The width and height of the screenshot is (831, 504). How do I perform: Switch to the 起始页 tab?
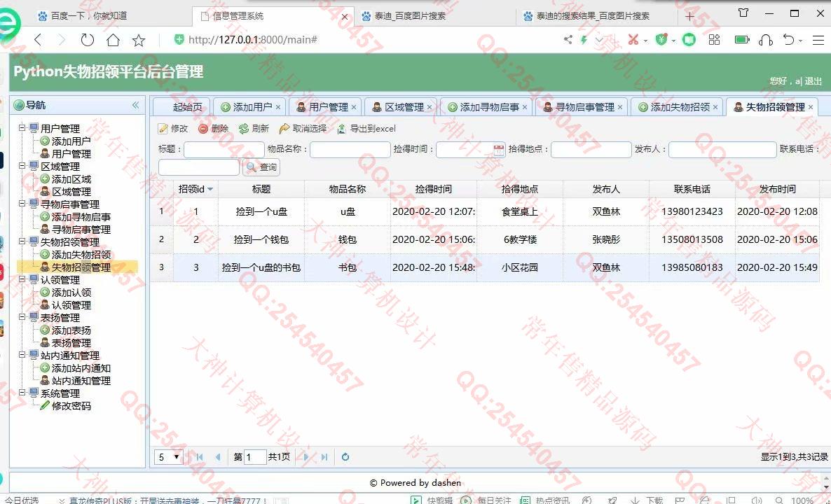(x=181, y=107)
